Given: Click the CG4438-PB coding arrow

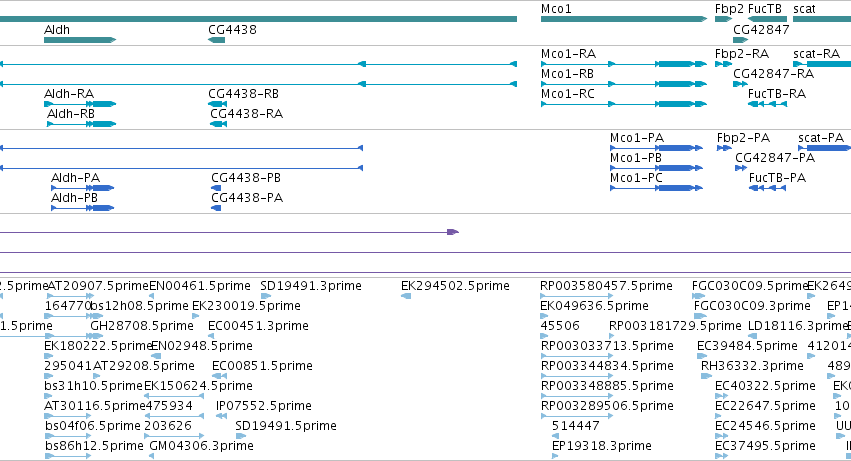Looking at the screenshot, I should coord(216,188).
